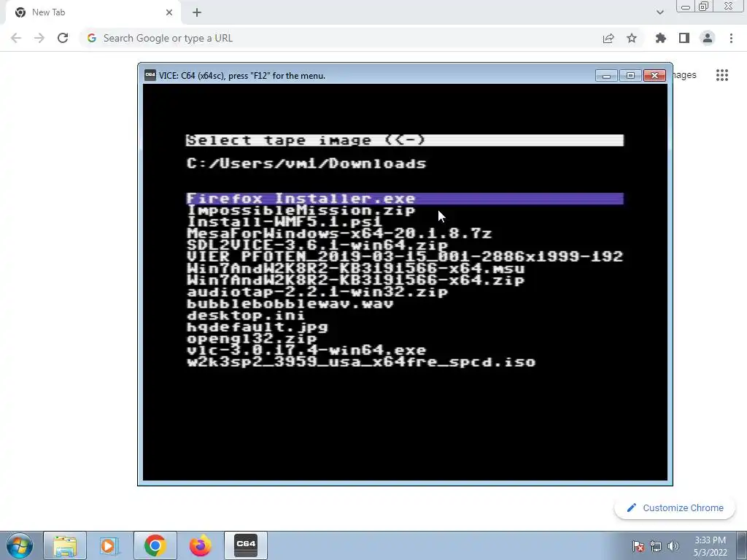747x560 pixels.
Task: Click the Customize Chrome button
Action: [x=676, y=507]
